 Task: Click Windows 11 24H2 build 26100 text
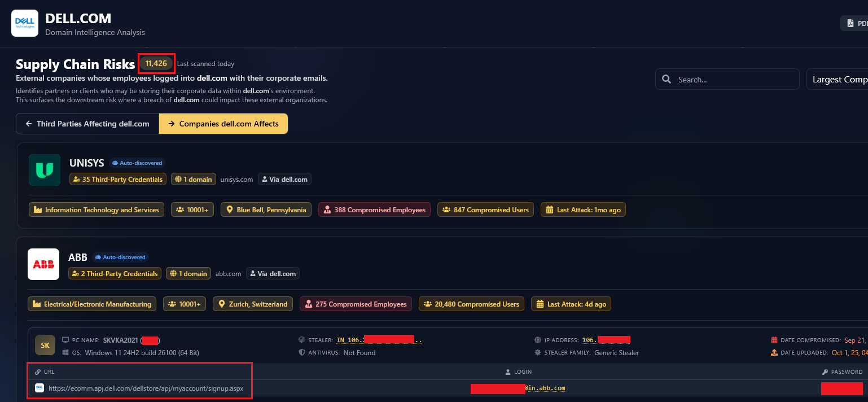(x=142, y=353)
